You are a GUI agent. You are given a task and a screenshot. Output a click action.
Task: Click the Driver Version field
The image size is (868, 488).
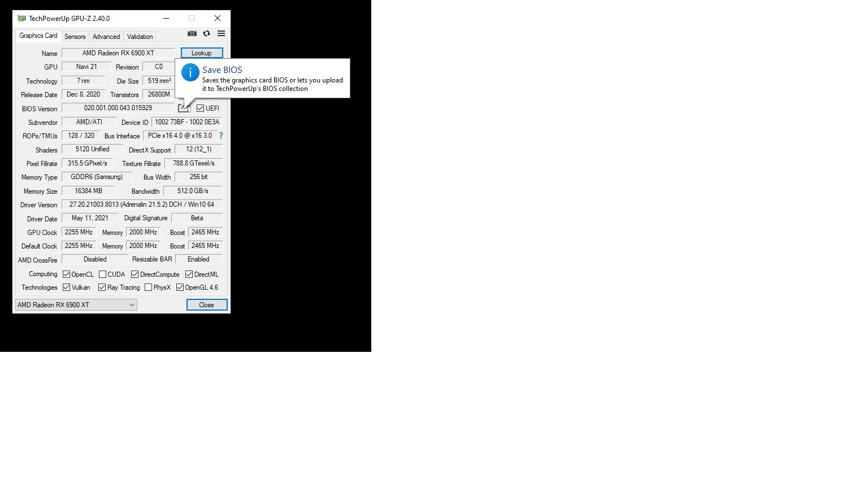coord(142,204)
